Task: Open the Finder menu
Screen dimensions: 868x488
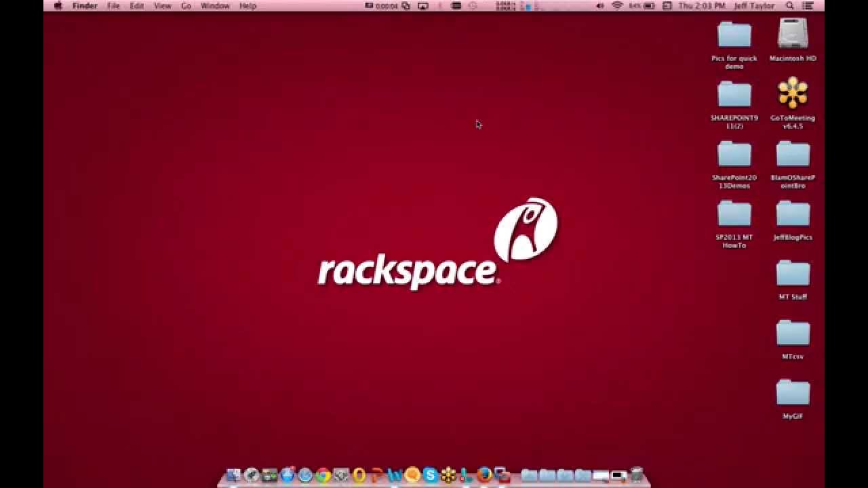Action: (85, 5)
